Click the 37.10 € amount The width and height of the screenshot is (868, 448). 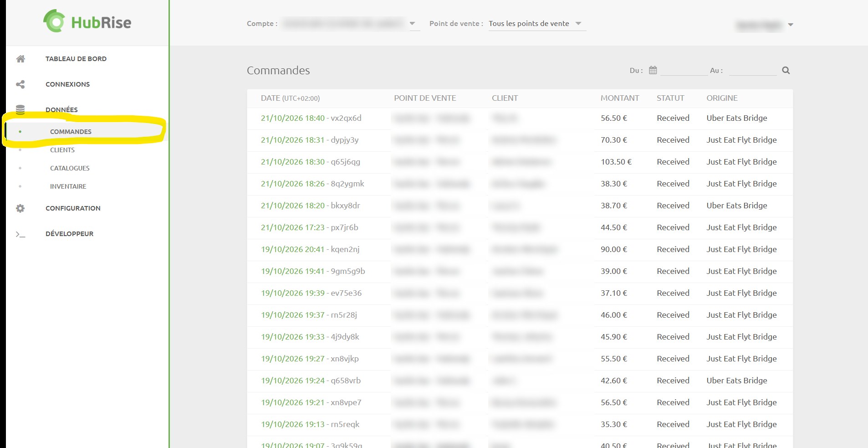click(x=614, y=293)
